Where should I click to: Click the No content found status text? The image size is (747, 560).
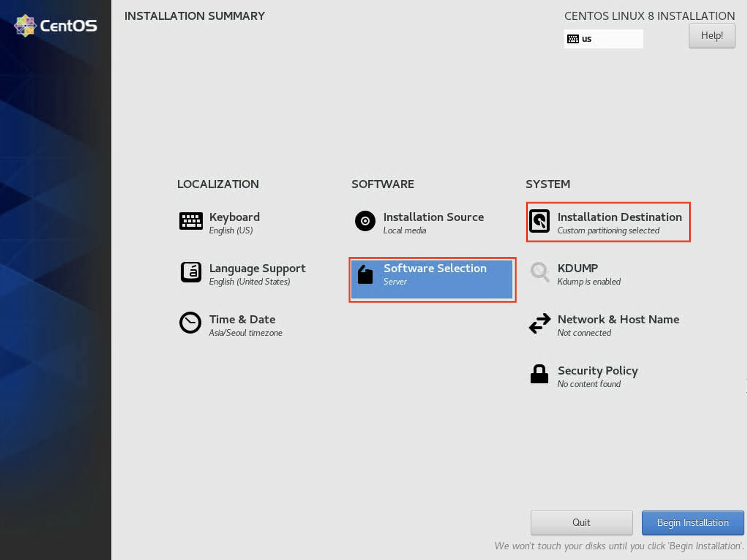pyautogui.click(x=589, y=384)
